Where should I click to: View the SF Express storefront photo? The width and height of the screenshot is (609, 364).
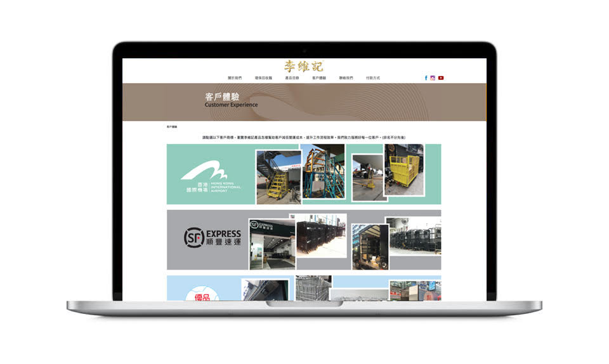[272, 244]
